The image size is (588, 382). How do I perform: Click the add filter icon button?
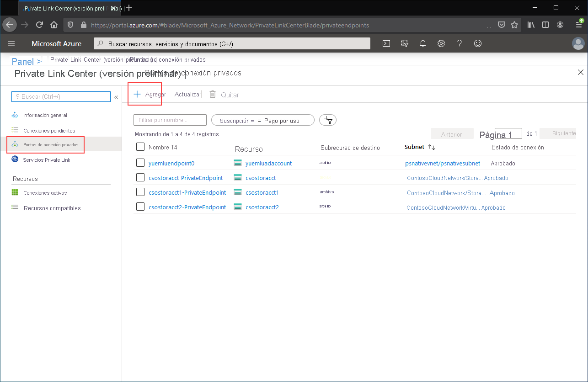[328, 120]
